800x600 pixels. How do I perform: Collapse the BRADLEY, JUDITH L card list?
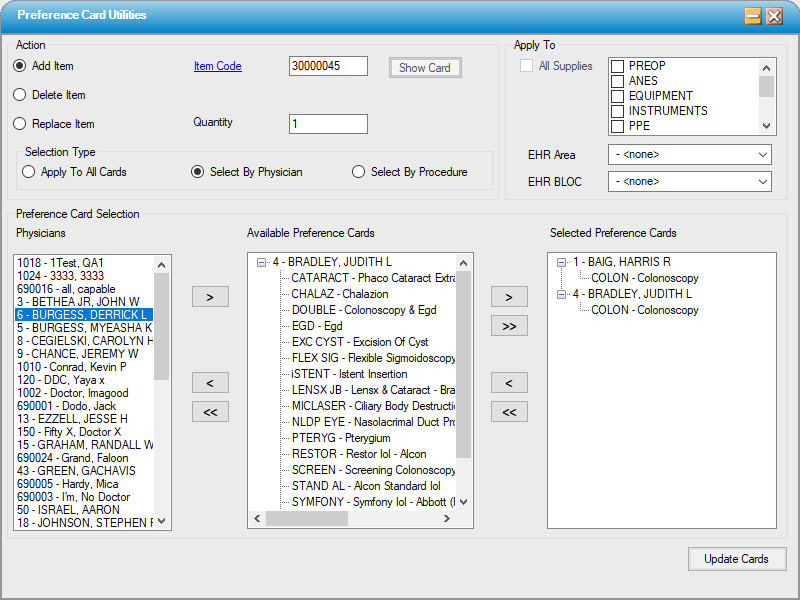[x=259, y=261]
